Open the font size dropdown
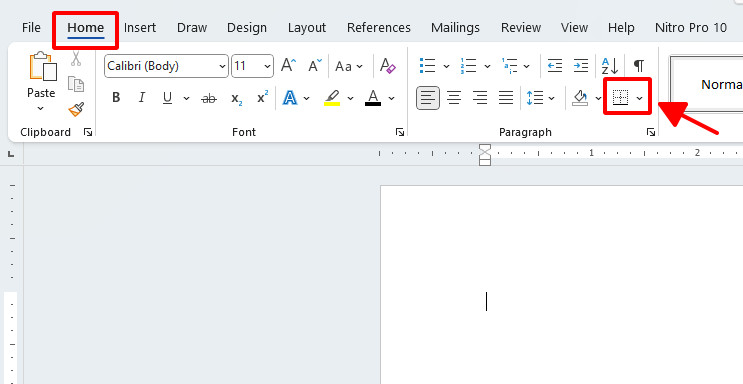Image resolution: width=743 pixels, height=384 pixels. tap(267, 66)
